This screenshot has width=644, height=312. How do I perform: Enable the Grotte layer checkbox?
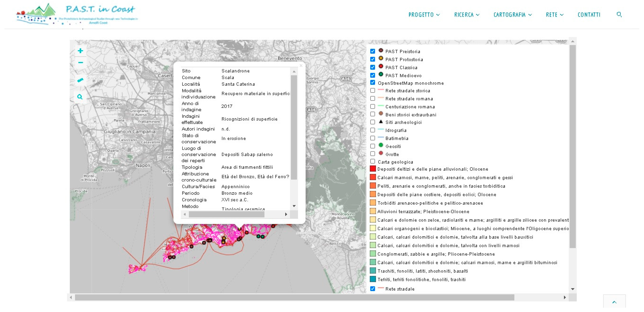click(x=373, y=154)
